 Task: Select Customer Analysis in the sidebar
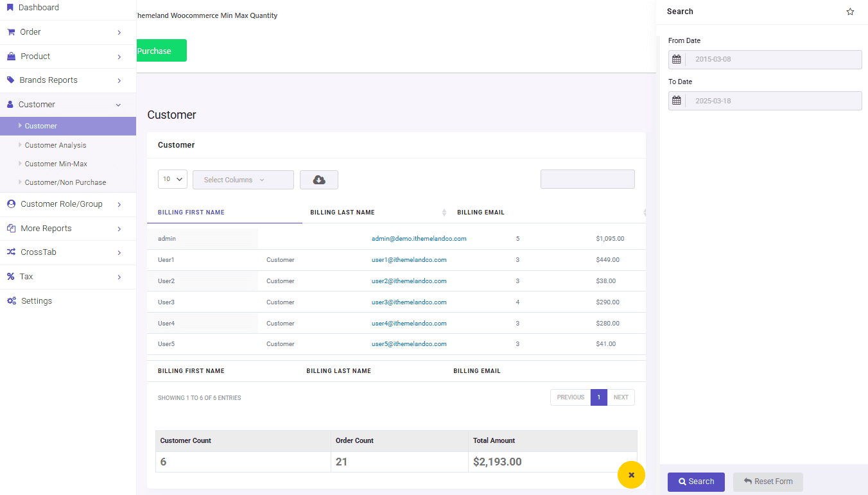pos(55,144)
